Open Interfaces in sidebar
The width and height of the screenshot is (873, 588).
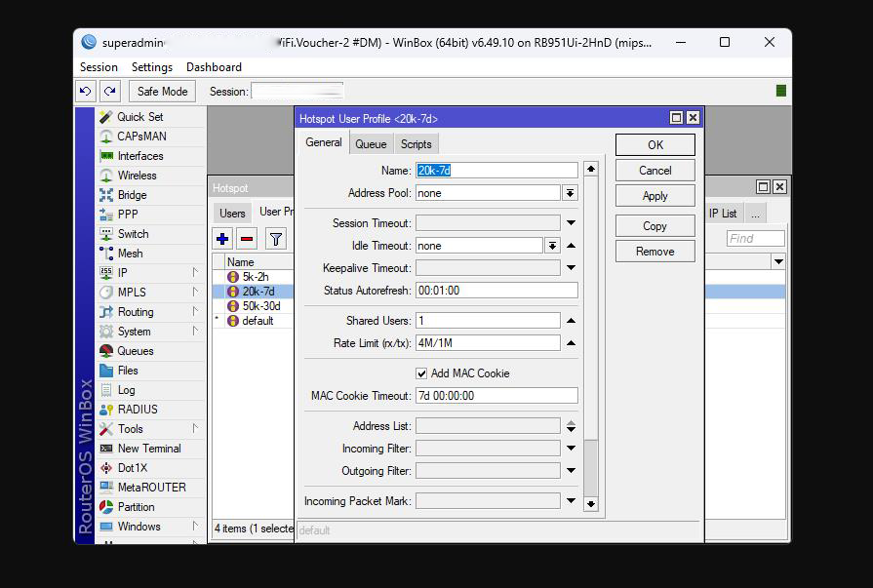pos(150,156)
